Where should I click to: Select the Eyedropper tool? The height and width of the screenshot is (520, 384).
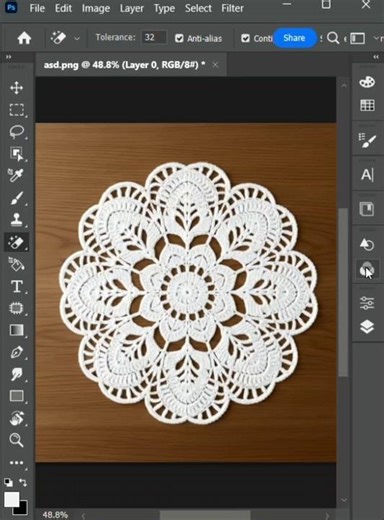coord(16,175)
